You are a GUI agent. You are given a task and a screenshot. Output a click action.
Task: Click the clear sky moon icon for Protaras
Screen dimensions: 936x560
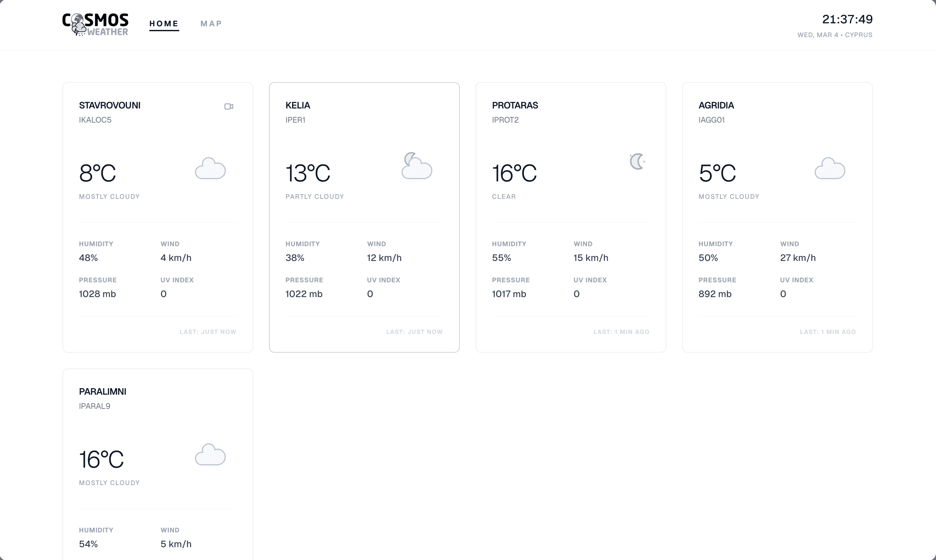click(x=637, y=161)
